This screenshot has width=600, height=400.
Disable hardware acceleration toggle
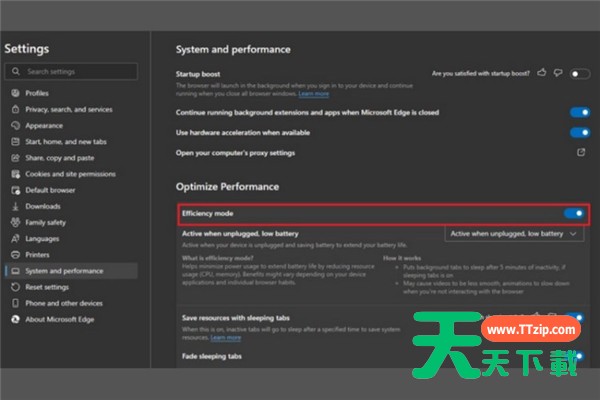point(580,132)
